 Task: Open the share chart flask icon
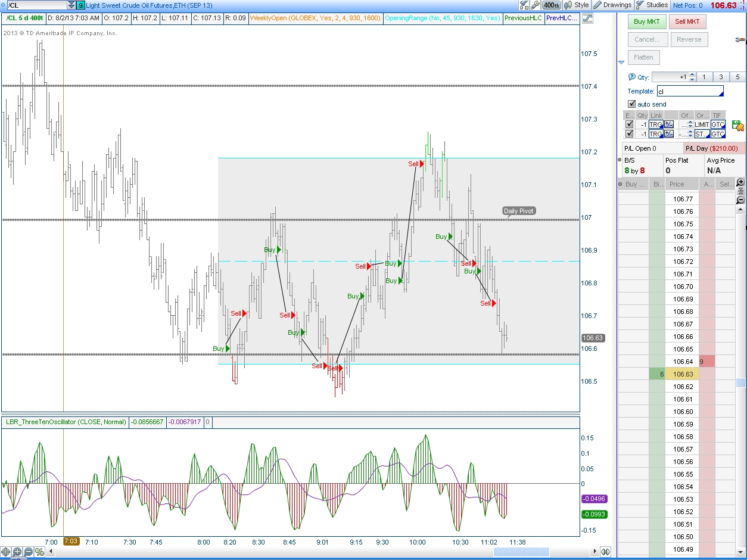(x=524, y=5)
